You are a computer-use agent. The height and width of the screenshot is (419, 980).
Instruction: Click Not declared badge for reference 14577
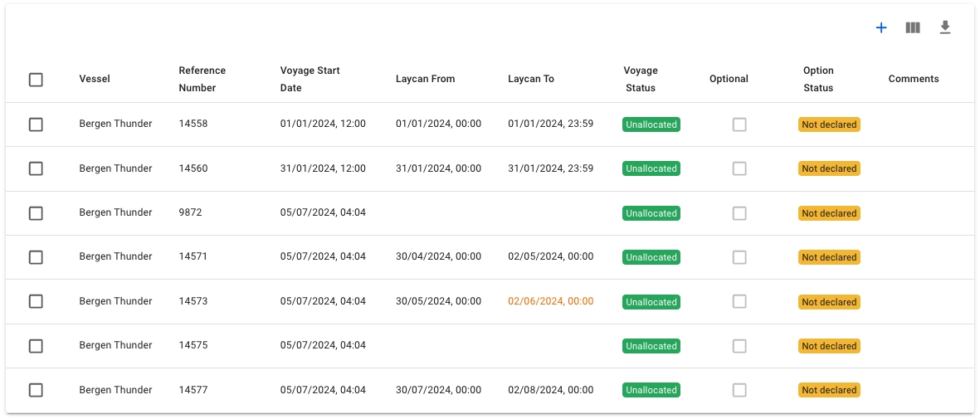(829, 390)
